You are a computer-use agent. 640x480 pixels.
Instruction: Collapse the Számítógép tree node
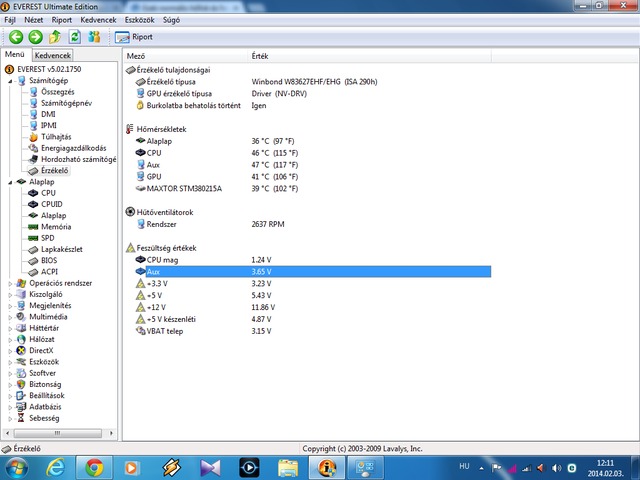[10, 81]
